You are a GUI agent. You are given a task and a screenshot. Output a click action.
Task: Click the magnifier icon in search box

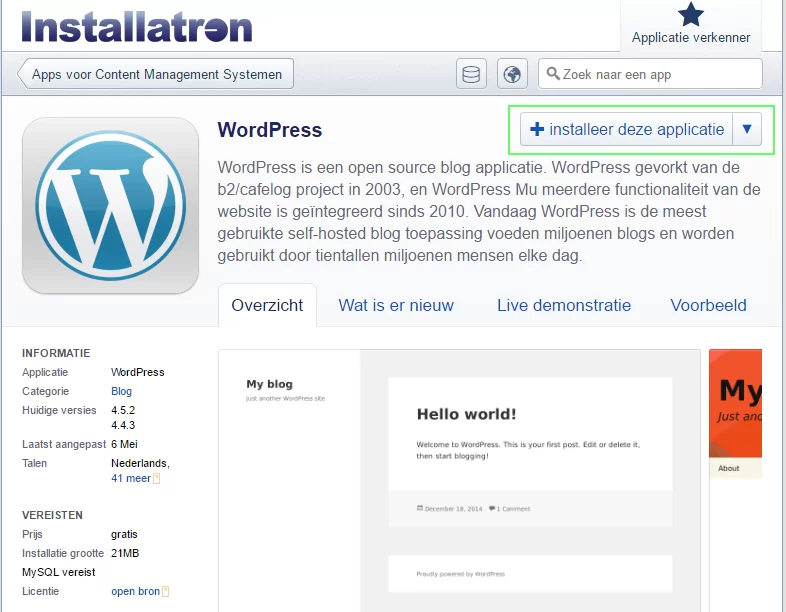[553, 74]
